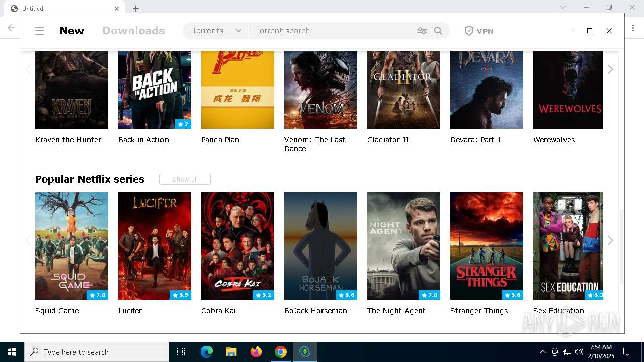Open The Night Agent poster
Image resolution: width=644 pixels, height=362 pixels.
coord(404,246)
